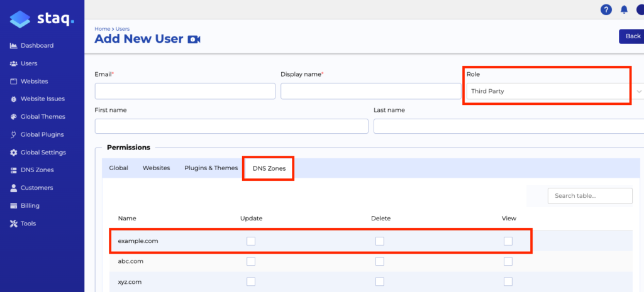This screenshot has height=292, width=644.
Task: Open Tools in the sidebar
Action: pos(28,224)
